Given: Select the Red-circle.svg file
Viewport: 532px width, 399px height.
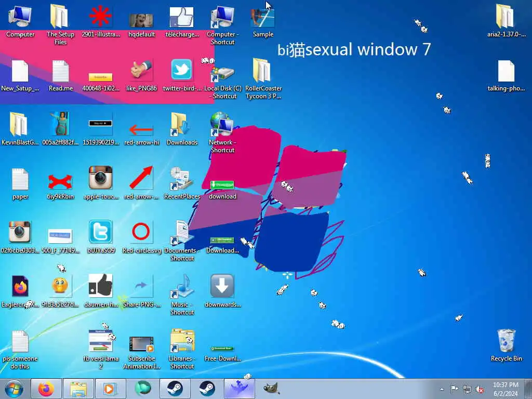Looking at the screenshot, I should [x=141, y=237].
